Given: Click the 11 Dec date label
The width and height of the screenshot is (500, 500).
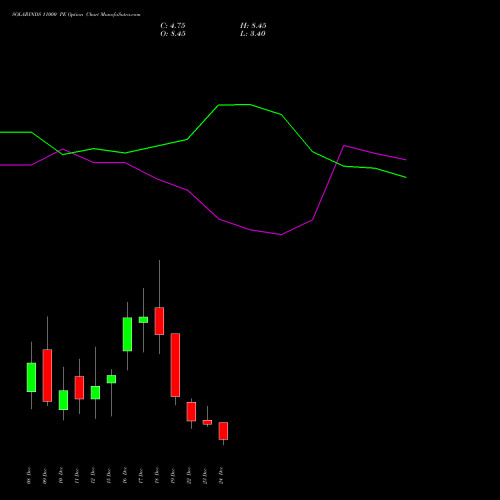Looking at the screenshot, I should click(x=77, y=476).
